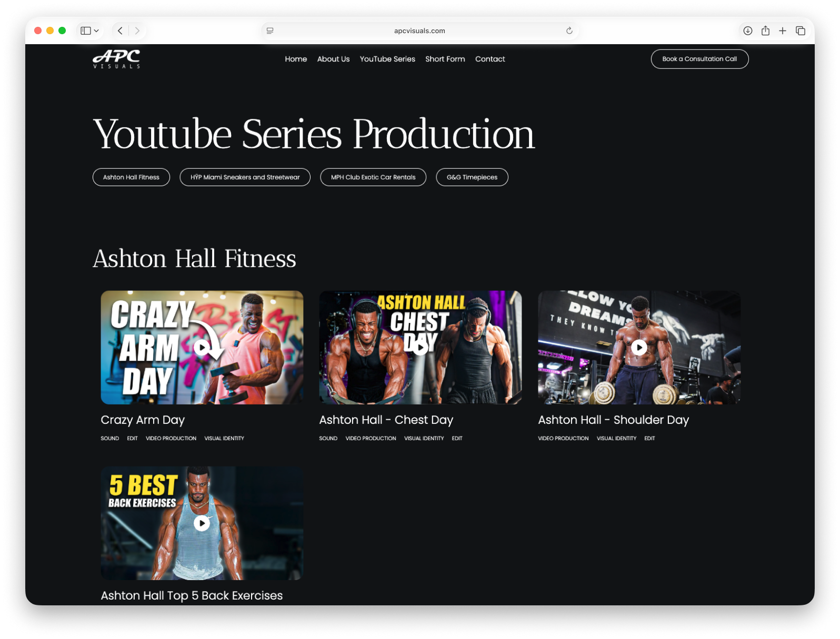
Task: Play the 5 Best Back Exercises video
Action: (x=202, y=523)
